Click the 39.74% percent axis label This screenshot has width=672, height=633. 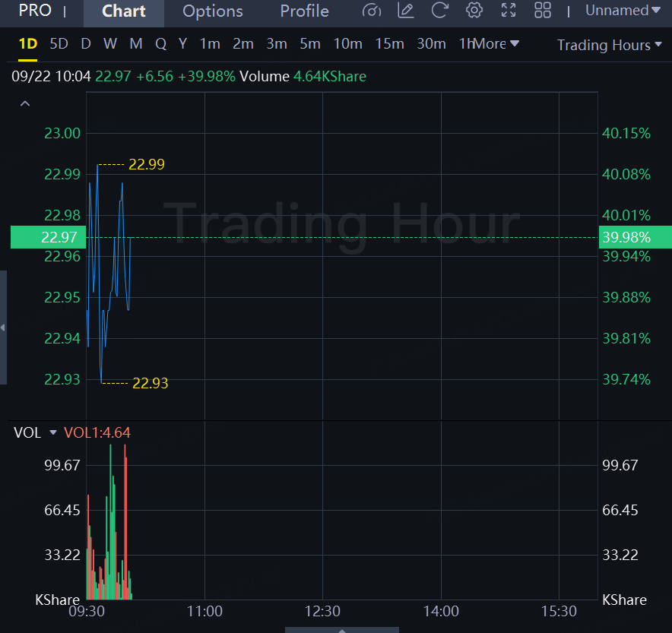coord(626,379)
